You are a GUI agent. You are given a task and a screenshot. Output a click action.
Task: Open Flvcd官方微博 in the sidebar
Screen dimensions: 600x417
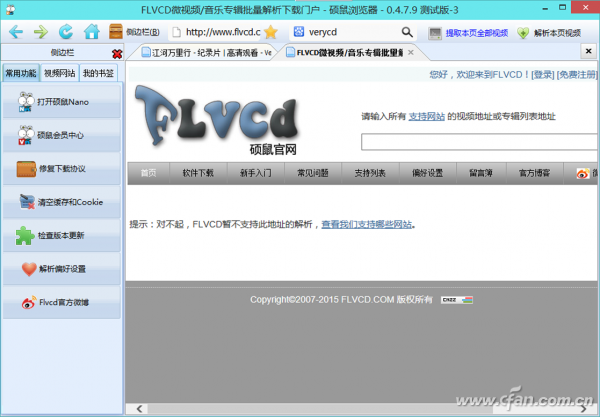[62, 302]
